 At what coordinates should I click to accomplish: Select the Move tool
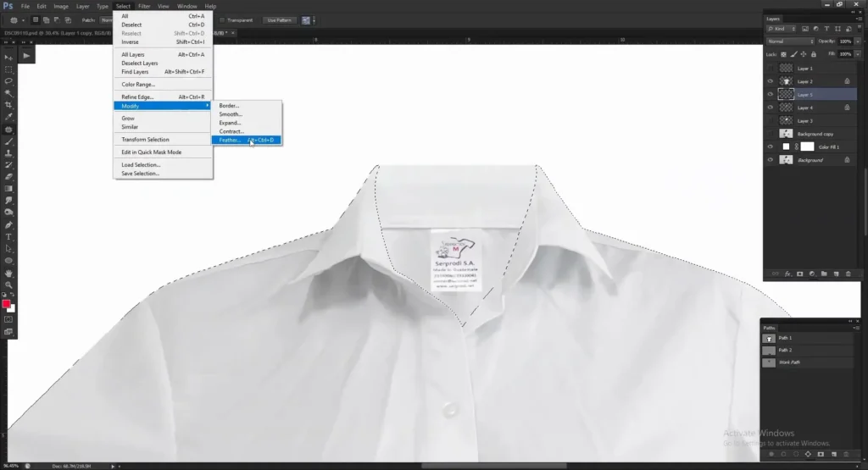[x=8, y=58]
